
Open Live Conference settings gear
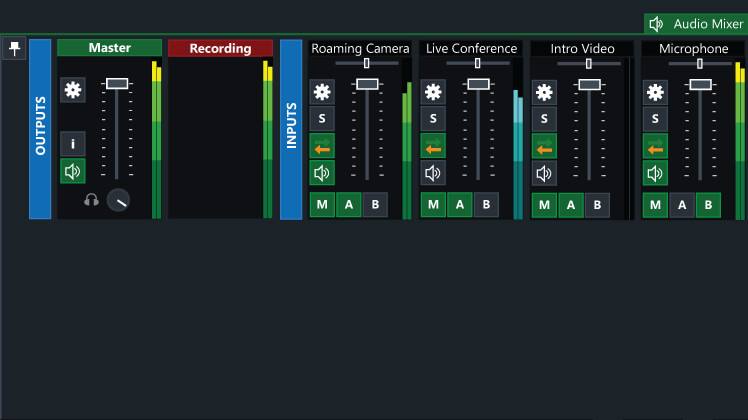coord(433,92)
